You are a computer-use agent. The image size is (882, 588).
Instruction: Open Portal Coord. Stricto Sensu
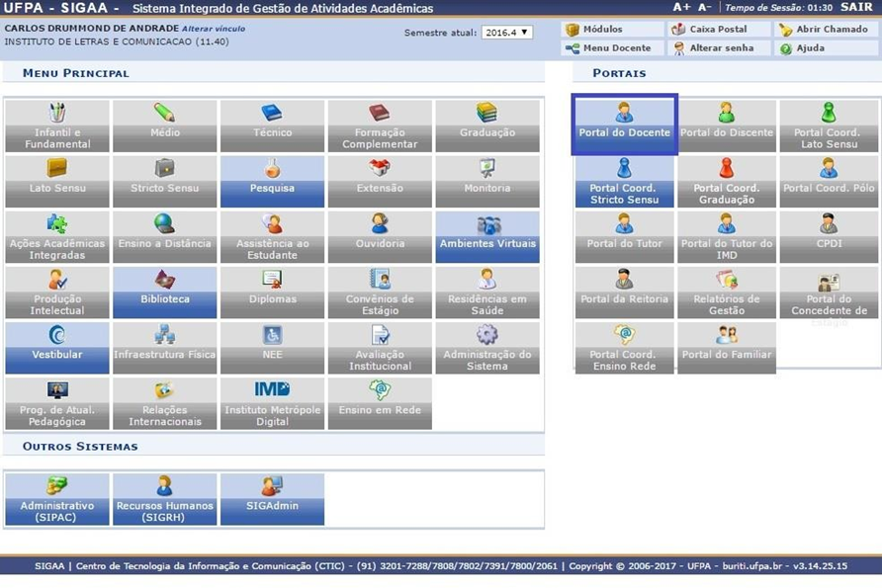[x=624, y=169]
